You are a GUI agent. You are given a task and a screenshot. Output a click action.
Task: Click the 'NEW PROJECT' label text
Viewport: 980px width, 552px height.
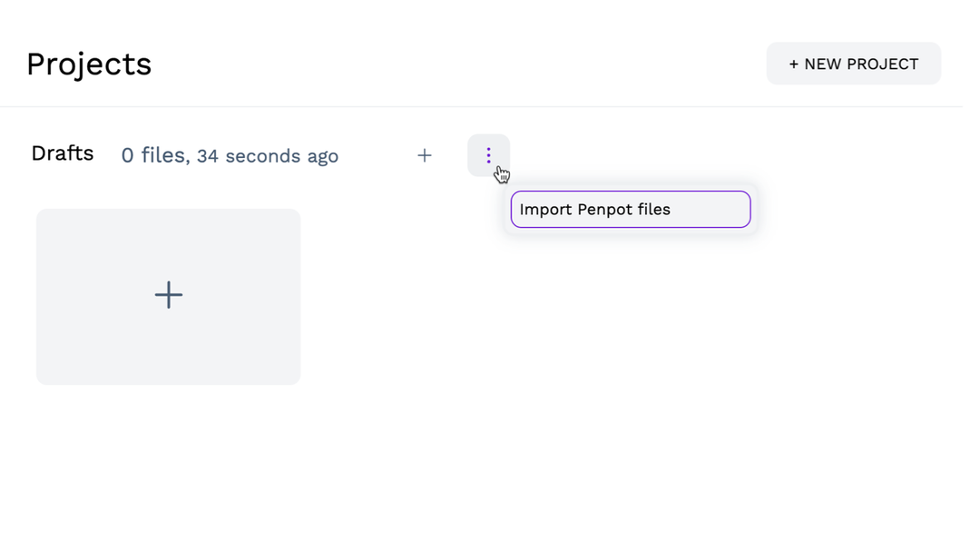tap(861, 64)
